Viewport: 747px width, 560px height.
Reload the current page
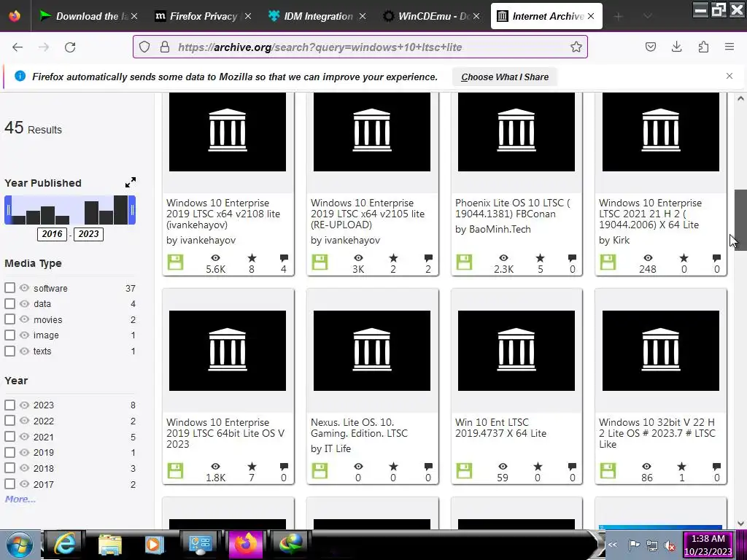tap(70, 47)
